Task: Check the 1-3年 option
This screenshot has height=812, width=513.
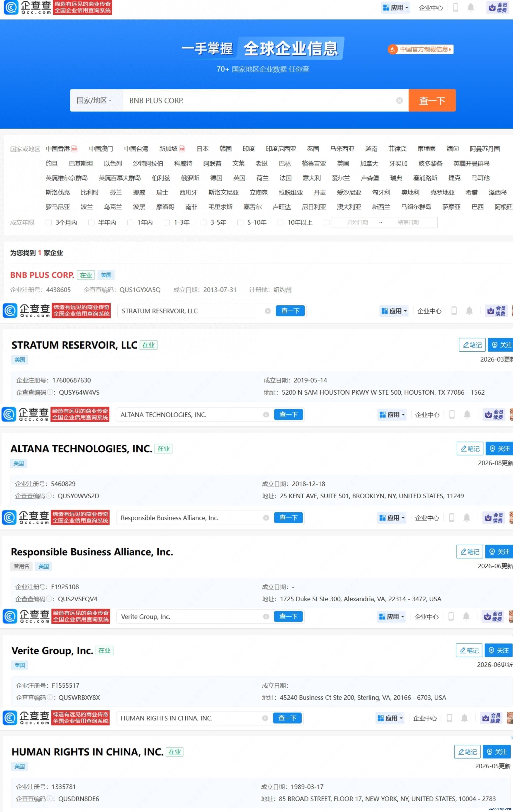Action: point(167,223)
